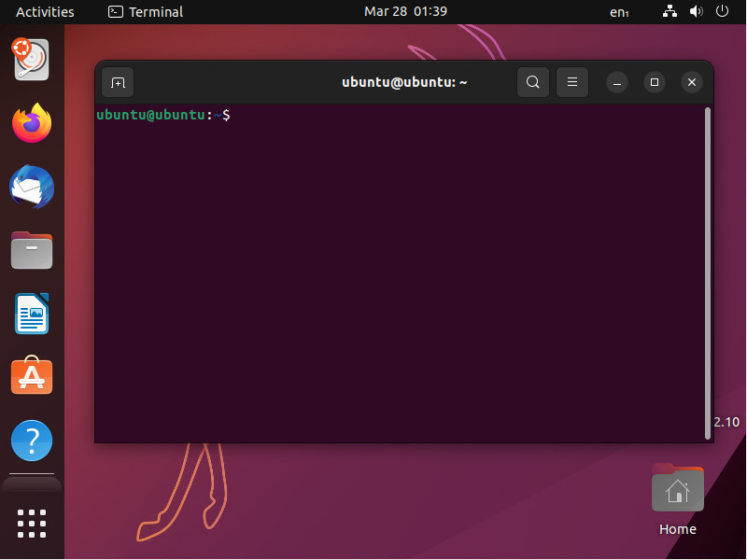This screenshot has width=747, height=560.
Task: Launch Firefox from the dock
Action: 31,123
